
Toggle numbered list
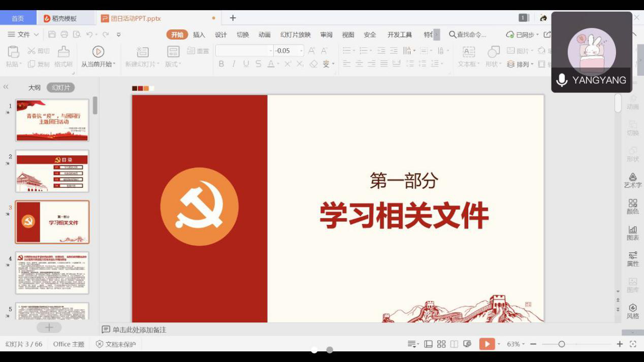(364, 51)
